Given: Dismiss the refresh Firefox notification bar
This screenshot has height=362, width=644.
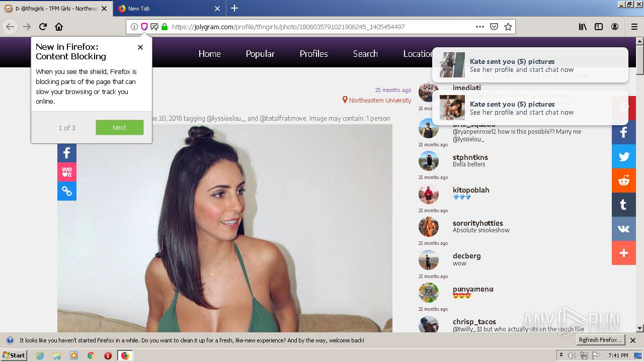Looking at the screenshot, I should (x=633, y=340).
